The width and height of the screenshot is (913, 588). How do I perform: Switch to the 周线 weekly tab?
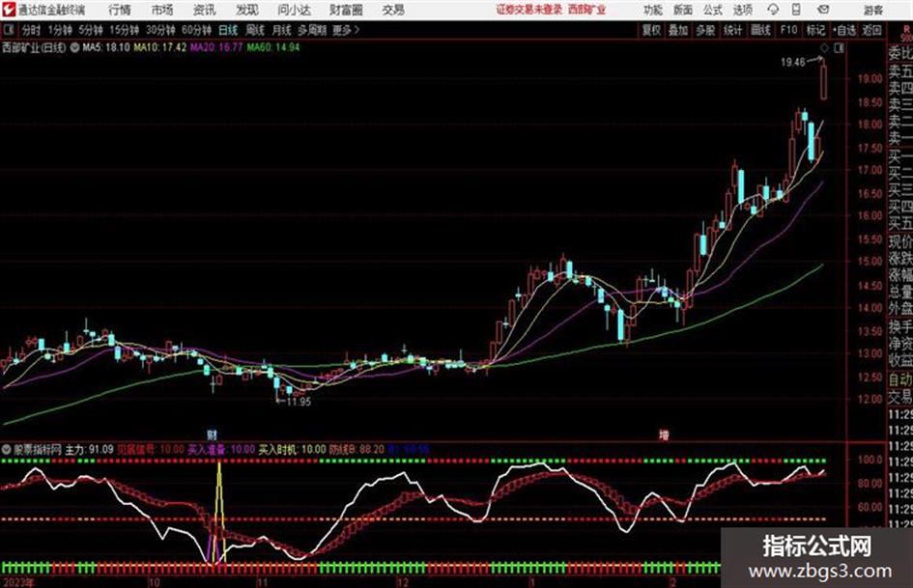pyautogui.click(x=255, y=30)
